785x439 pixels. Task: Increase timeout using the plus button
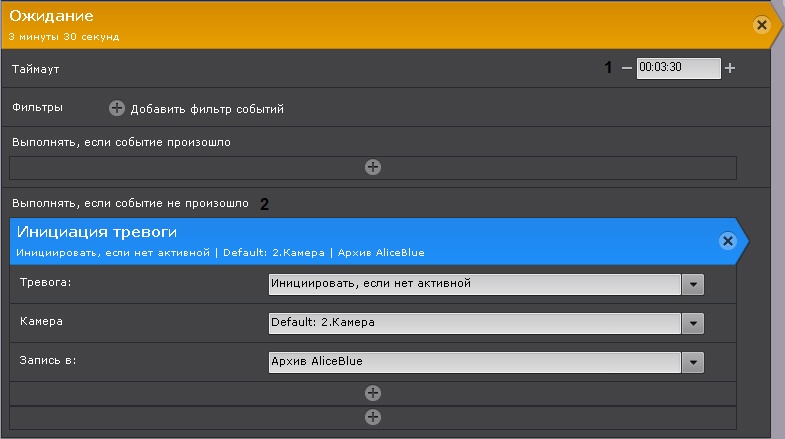(x=730, y=68)
